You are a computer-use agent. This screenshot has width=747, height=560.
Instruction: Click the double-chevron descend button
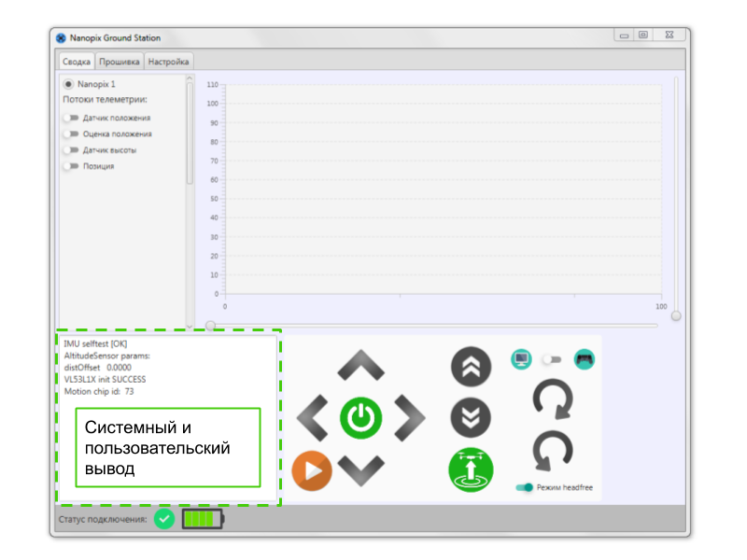pos(471,417)
